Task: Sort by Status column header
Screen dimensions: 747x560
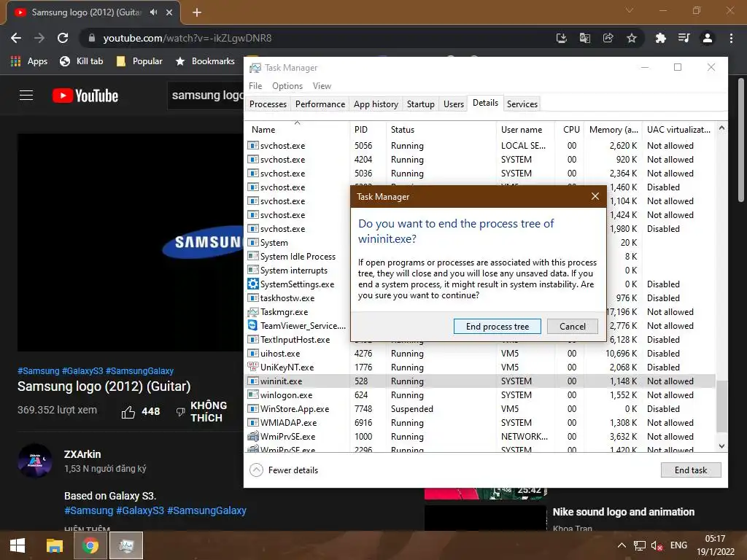Action: click(x=441, y=129)
